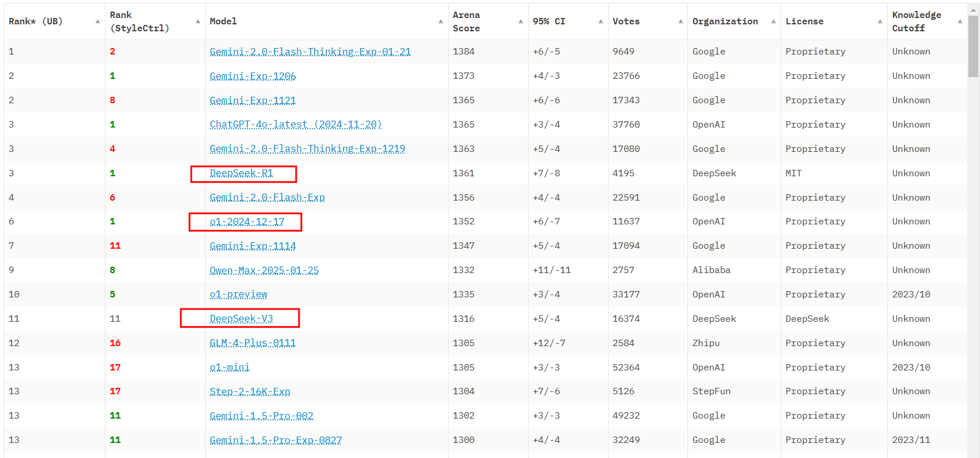The image size is (980, 458).
Task: Click the License column header
Action: click(834, 21)
